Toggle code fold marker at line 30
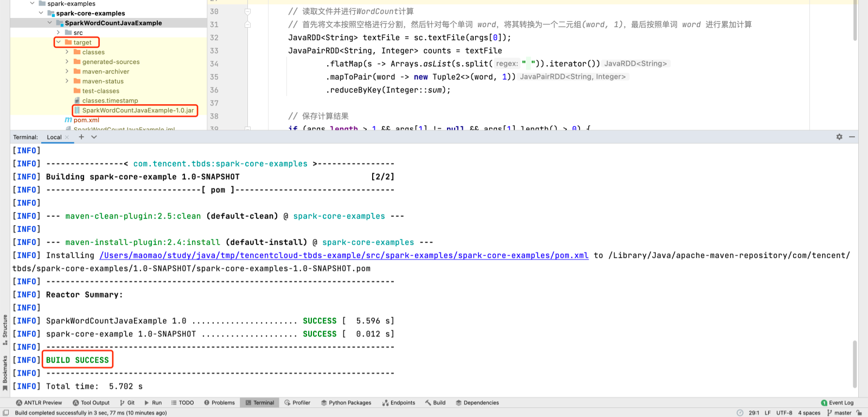868x417 pixels. click(247, 11)
